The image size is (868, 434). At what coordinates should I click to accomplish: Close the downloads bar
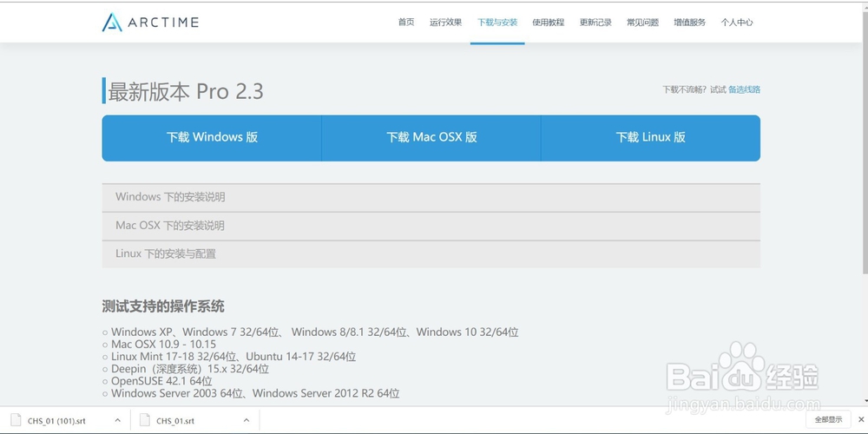point(861,419)
